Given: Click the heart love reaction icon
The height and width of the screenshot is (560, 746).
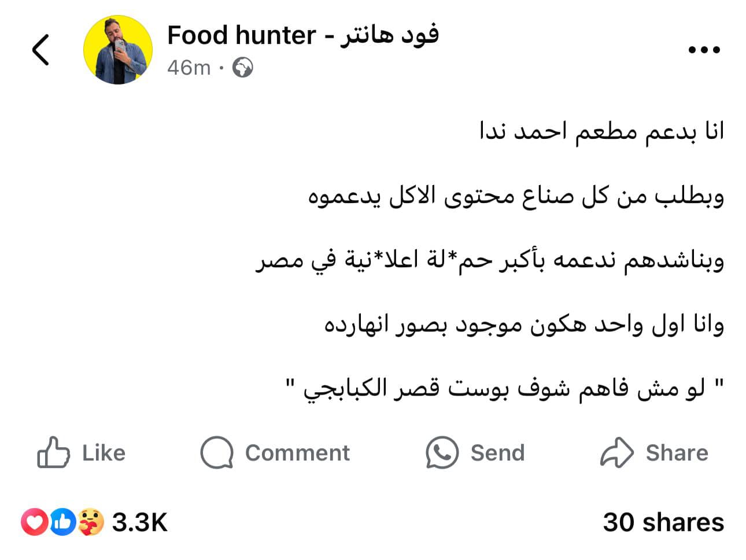Looking at the screenshot, I should click(x=35, y=522).
